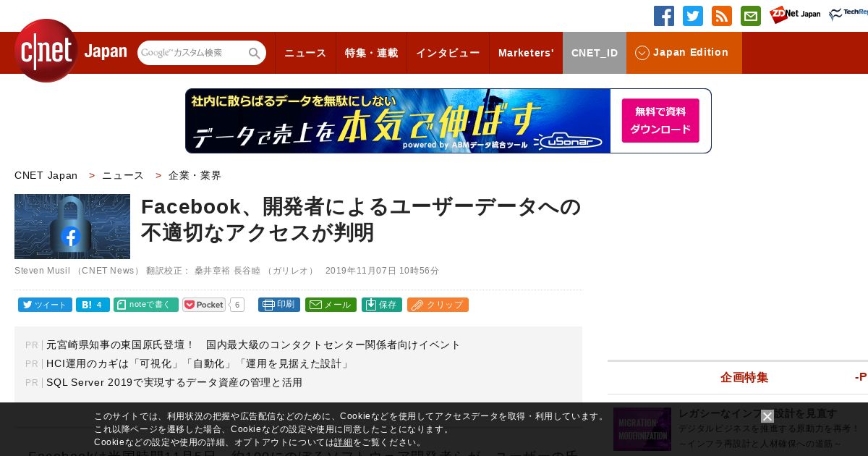The image size is (868, 456).
Task: Click the Pocket count 6
Action: pos(237,305)
